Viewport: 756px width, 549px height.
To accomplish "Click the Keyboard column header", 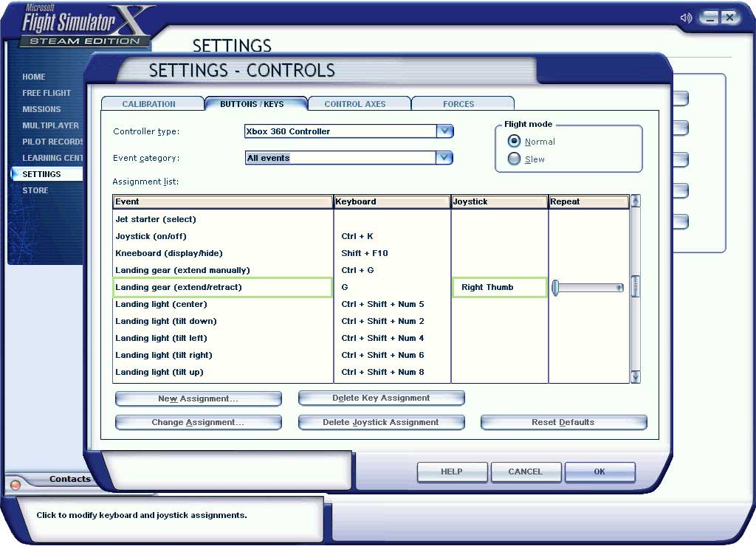I will click(x=392, y=201).
